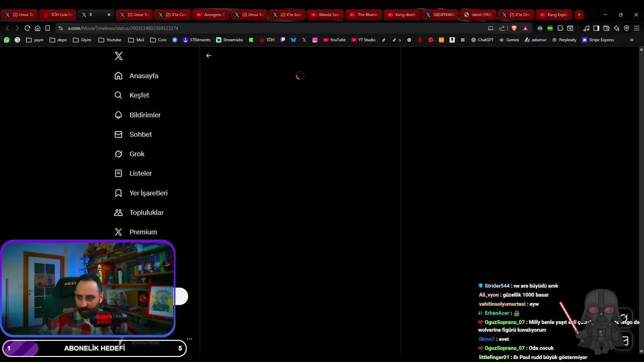The image size is (644, 362).
Task: Open a new tab with plus button
Action: point(579,15)
